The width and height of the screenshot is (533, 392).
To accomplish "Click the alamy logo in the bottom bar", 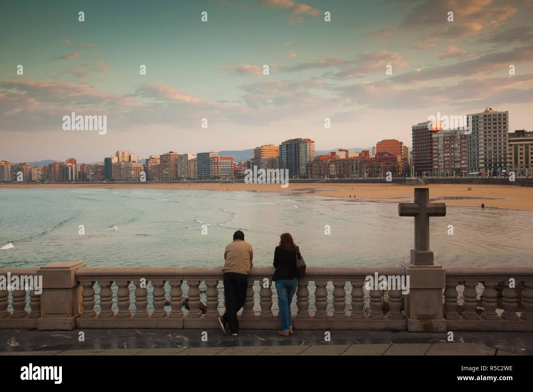I will pos(41,374).
